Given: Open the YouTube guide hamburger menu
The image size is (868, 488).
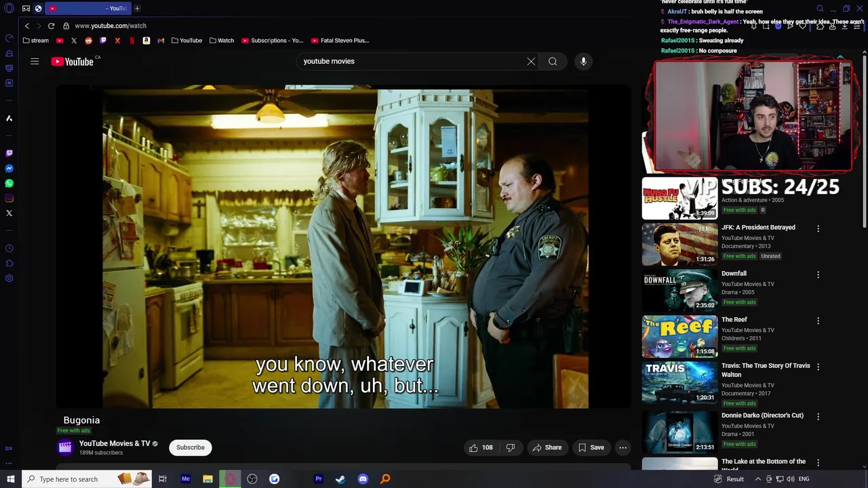Looking at the screenshot, I should (x=35, y=62).
